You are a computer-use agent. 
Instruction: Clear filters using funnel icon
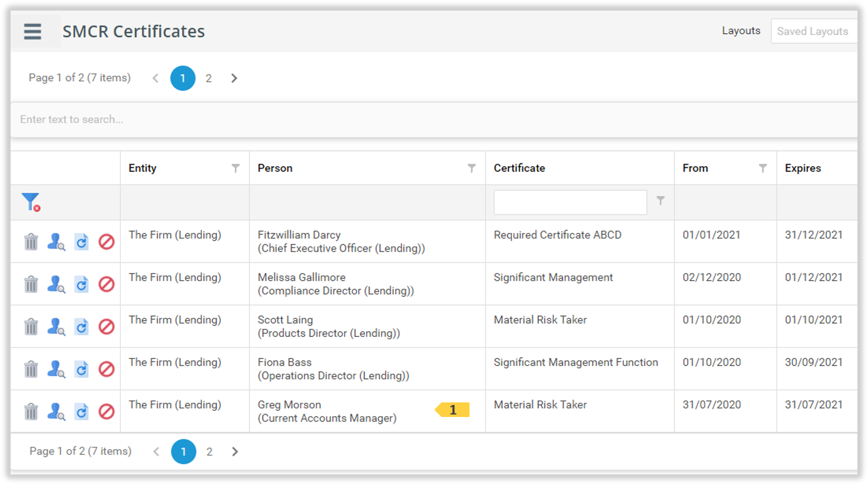tap(31, 202)
